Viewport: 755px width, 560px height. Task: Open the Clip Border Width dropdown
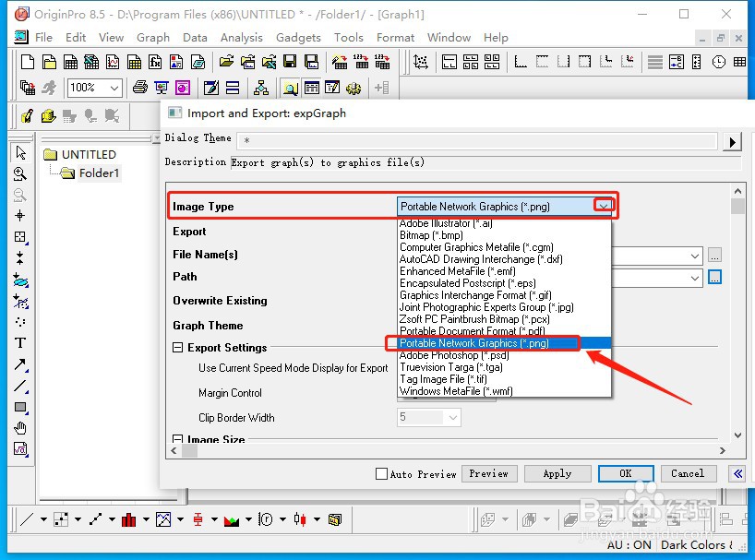pyautogui.click(x=452, y=417)
